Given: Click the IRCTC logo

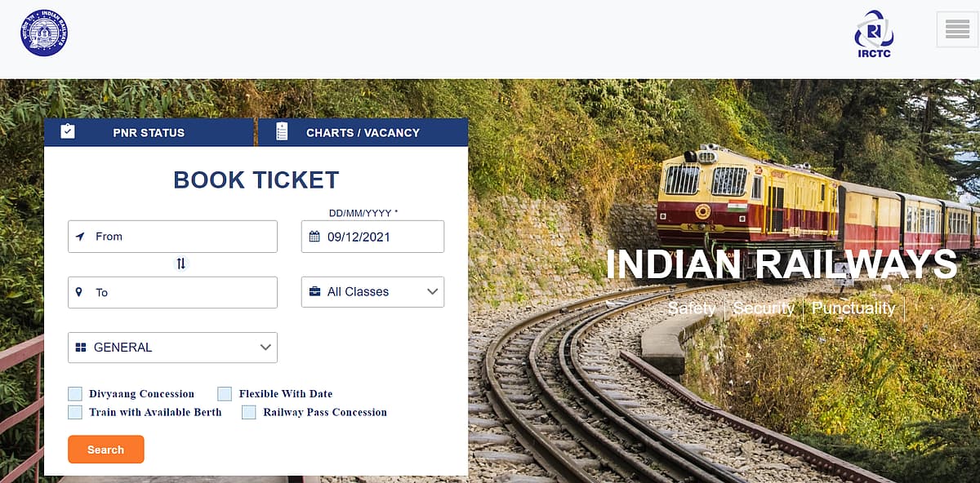Looking at the screenshot, I should pos(873,31).
